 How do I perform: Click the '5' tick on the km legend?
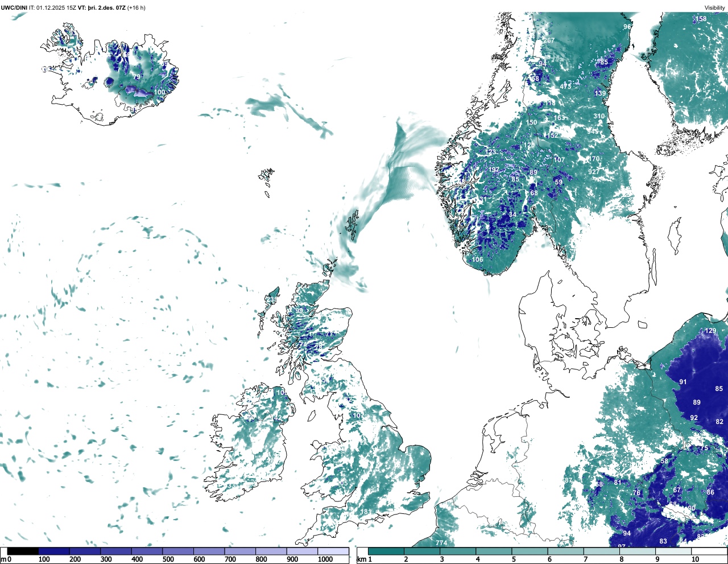point(514,559)
